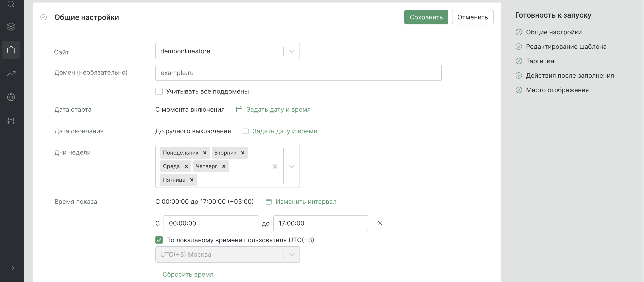
Task: Remove the time interval row
Action: pos(380,223)
